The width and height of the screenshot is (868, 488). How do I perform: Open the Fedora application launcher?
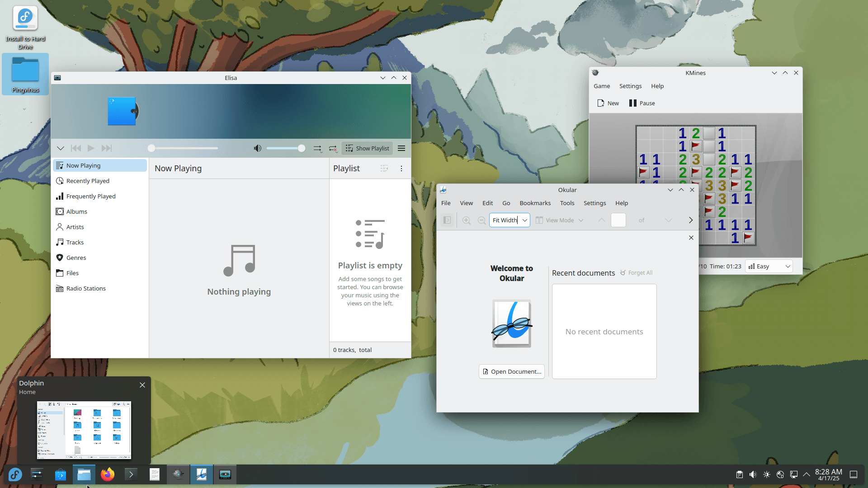(15, 474)
